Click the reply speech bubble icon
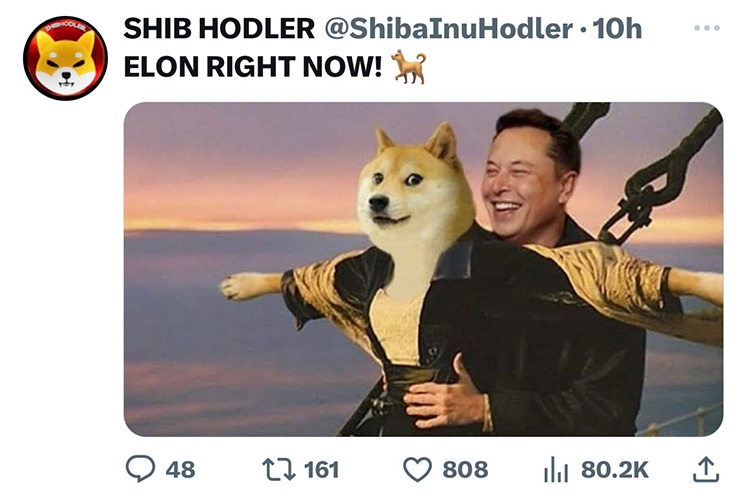 140,469
